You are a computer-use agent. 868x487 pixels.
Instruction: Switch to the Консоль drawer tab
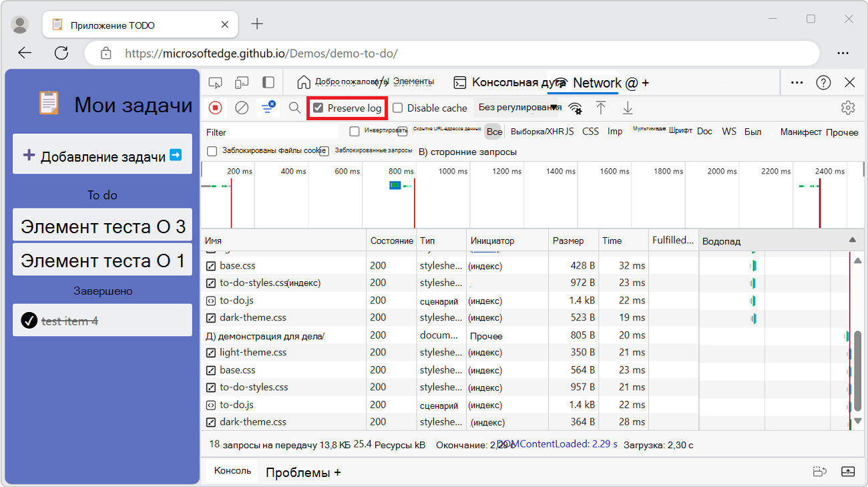[x=232, y=471]
